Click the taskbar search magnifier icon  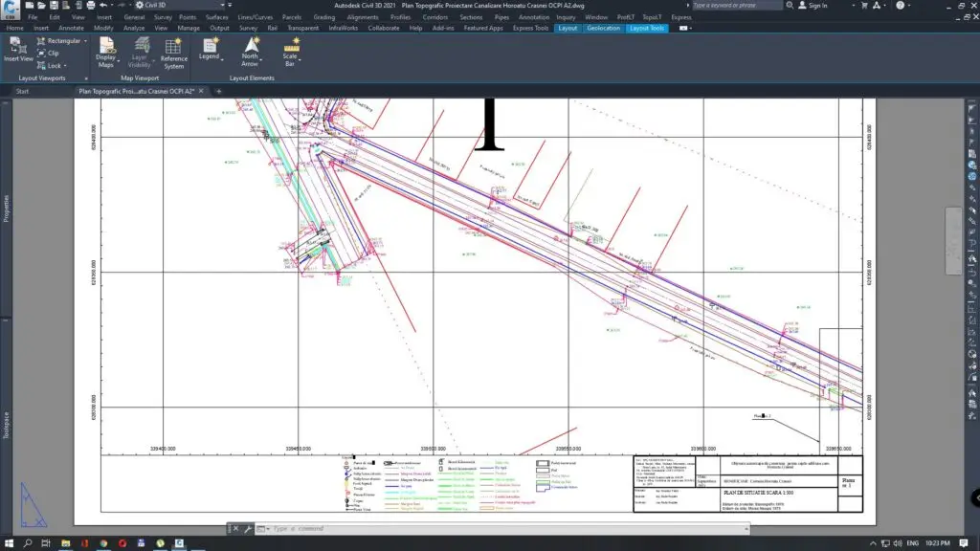coord(28,543)
